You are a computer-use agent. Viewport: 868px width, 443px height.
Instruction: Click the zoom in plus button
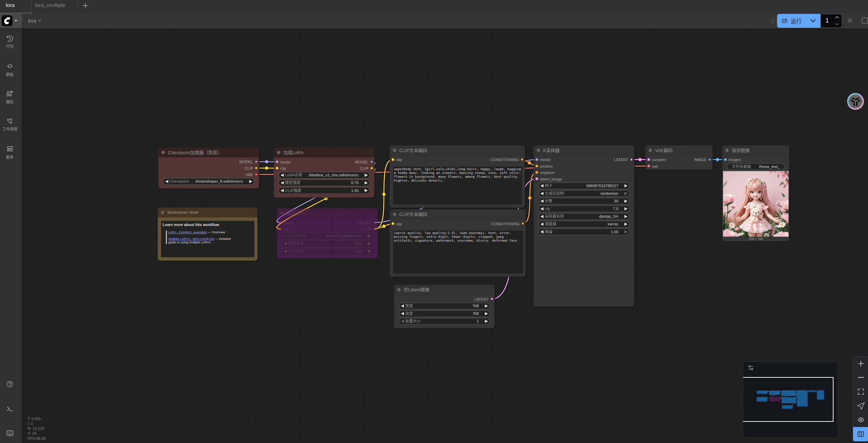[861, 363]
